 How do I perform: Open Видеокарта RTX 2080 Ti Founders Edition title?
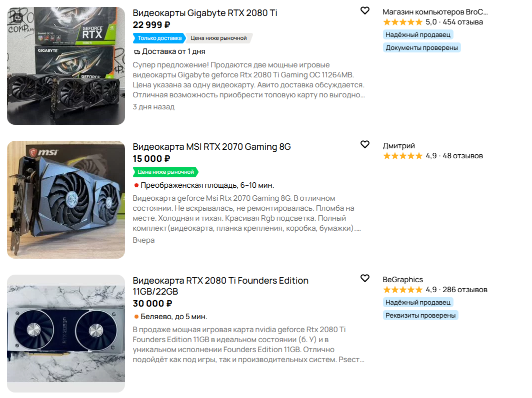(x=220, y=286)
